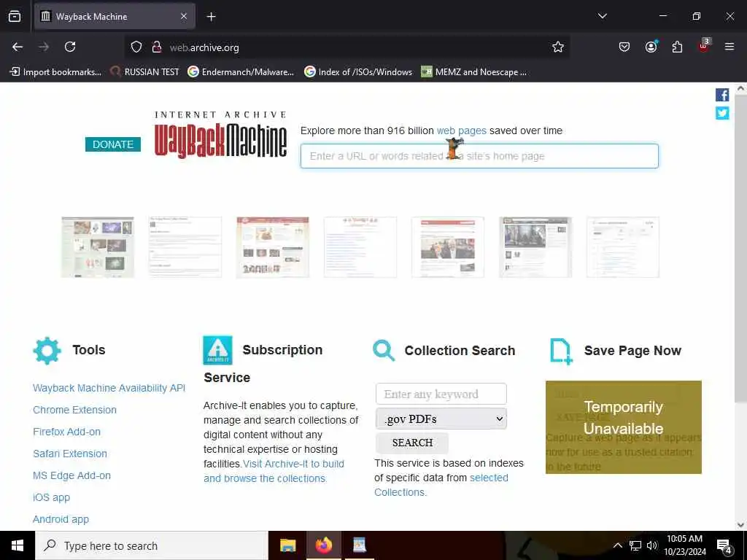This screenshot has width=747, height=560.
Task: Open Index of /ISOs/Windows bookmark
Action: 358,72
